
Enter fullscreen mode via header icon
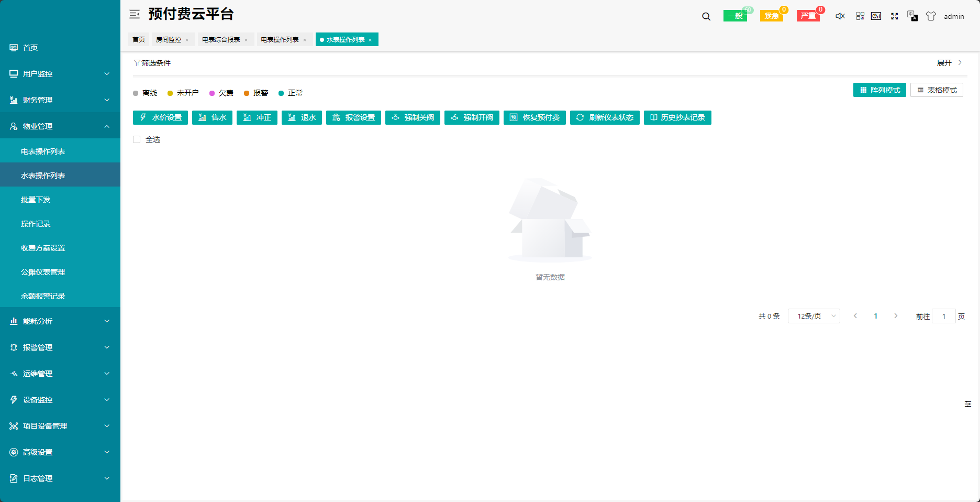click(895, 16)
